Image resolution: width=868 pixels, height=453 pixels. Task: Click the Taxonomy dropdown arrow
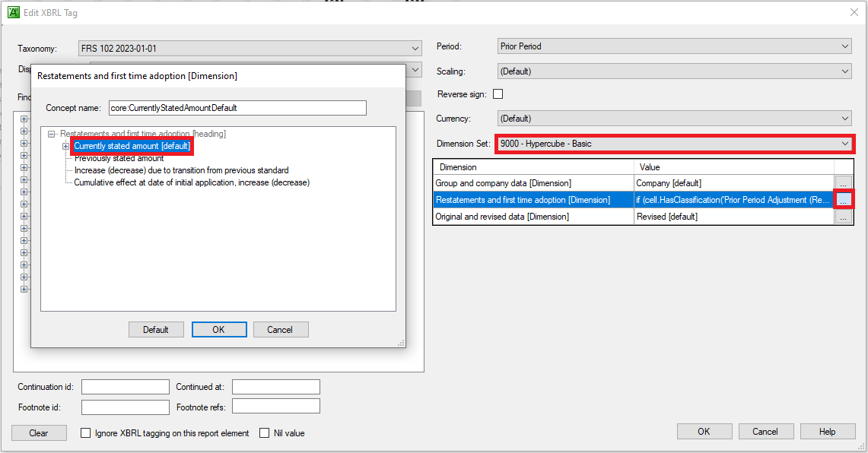tap(415, 47)
